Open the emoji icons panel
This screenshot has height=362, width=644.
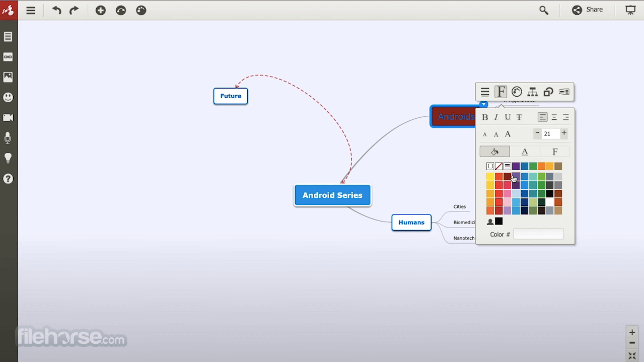(x=8, y=97)
